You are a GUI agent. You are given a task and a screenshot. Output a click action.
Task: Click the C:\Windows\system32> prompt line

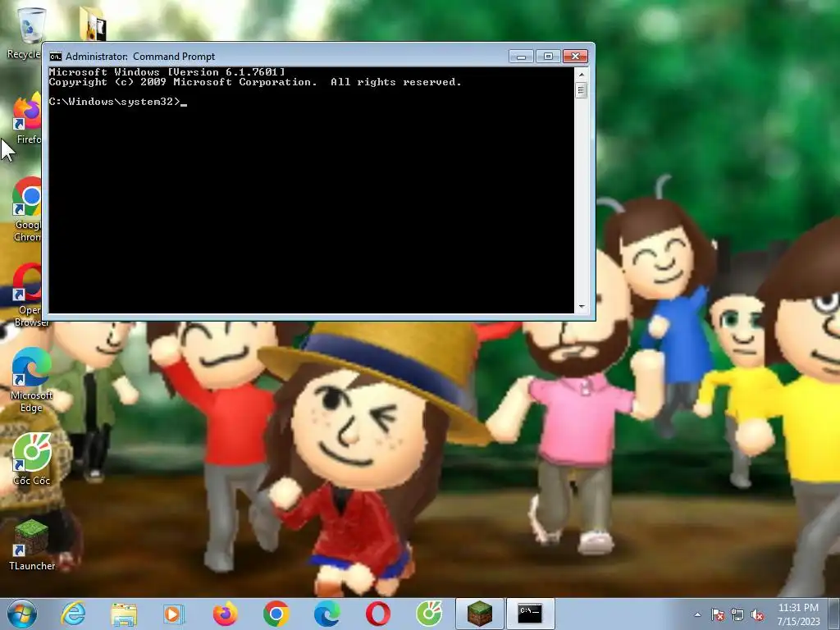coord(118,102)
